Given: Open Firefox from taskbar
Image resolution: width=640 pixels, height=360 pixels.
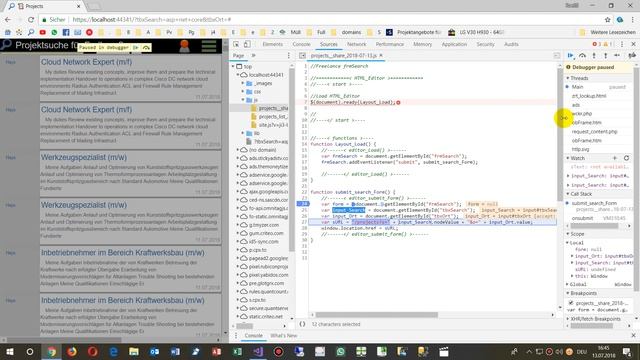Looking at the screenshot, I should (71, 351).
